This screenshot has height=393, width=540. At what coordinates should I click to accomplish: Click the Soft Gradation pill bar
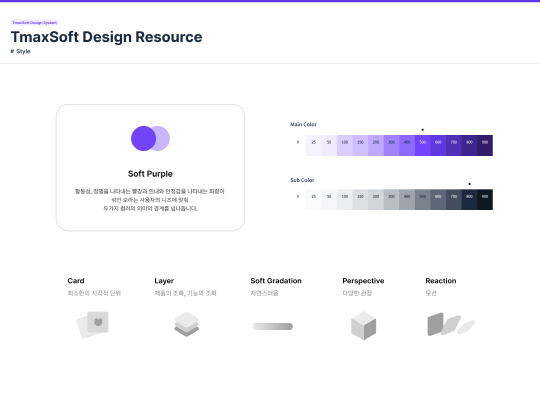273,326
